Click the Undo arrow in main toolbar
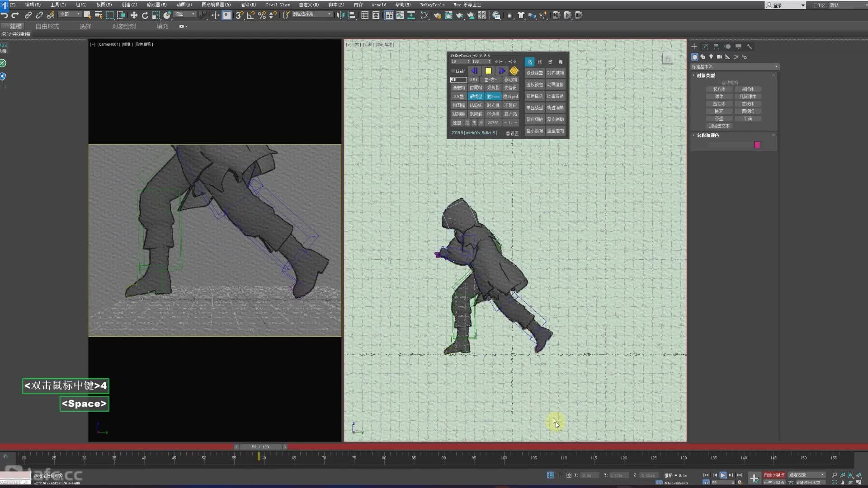This screenshot has height=488, width=868. click(5, 15)
